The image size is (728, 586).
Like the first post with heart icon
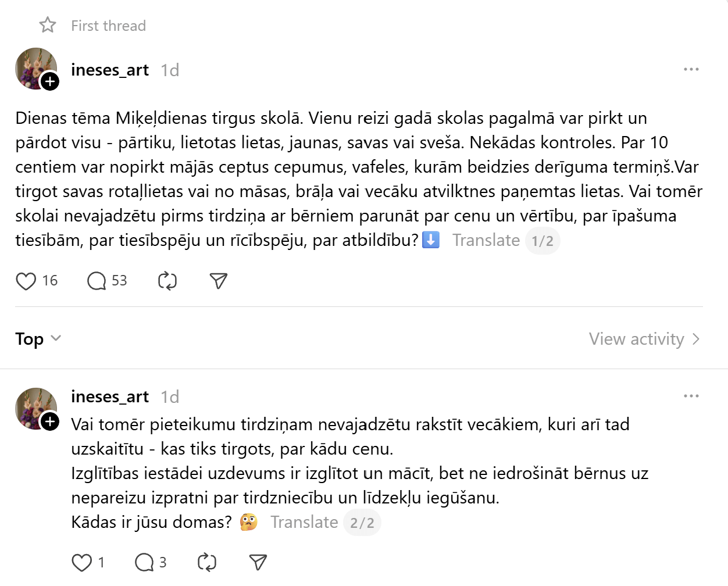[26, 281]
